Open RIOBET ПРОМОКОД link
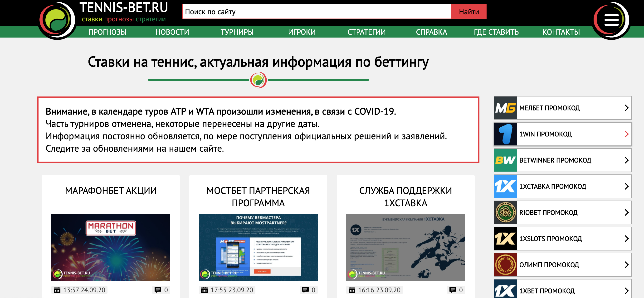The width and height of the screenshot is (644, 298). pos(548,213)
